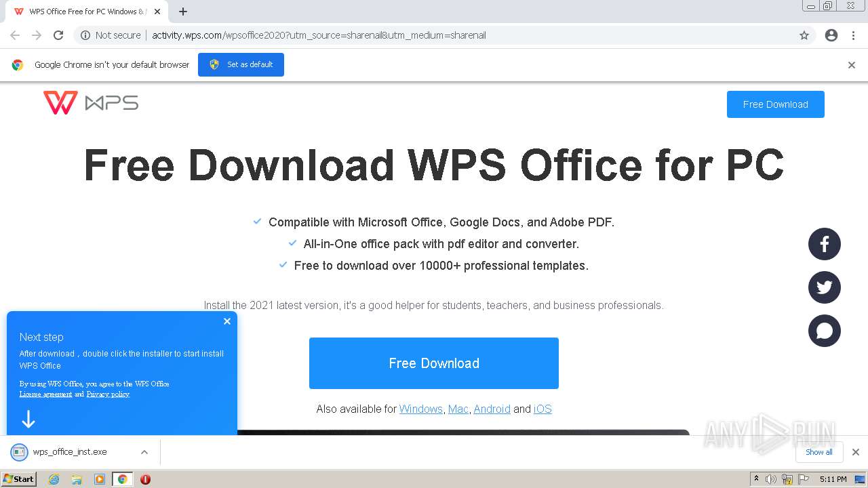This screenshot has height=488, width=868.
Task: Click the 5:11 PM clock
Action: 833,479
